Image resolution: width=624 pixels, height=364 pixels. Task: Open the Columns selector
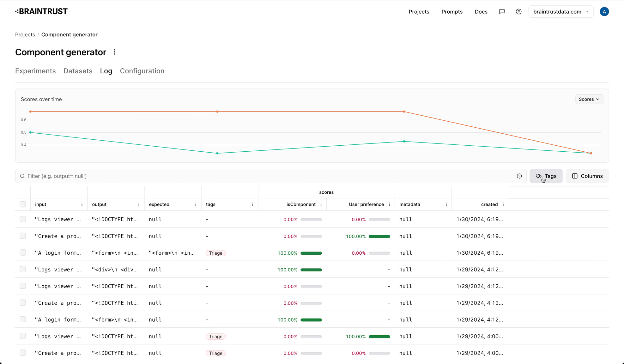(x=587, y=176)
